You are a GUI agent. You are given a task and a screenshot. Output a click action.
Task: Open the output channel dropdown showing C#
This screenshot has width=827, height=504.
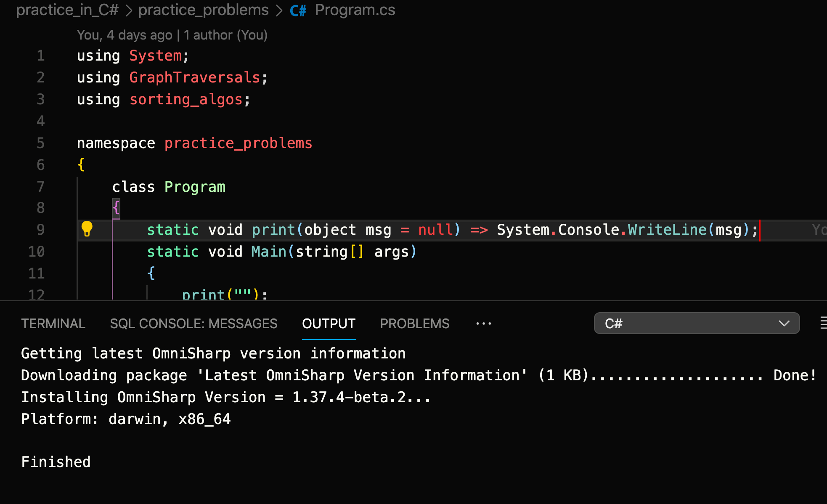coord(696,323)
